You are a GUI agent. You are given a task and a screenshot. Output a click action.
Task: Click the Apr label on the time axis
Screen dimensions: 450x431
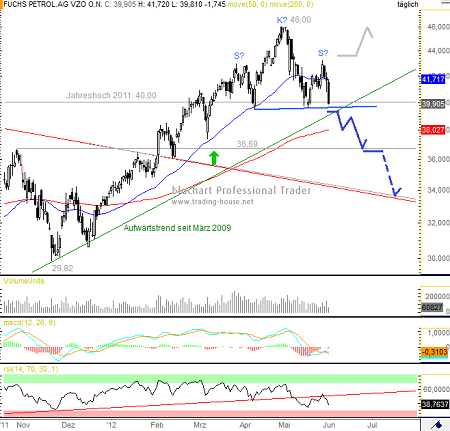point(245,425)
